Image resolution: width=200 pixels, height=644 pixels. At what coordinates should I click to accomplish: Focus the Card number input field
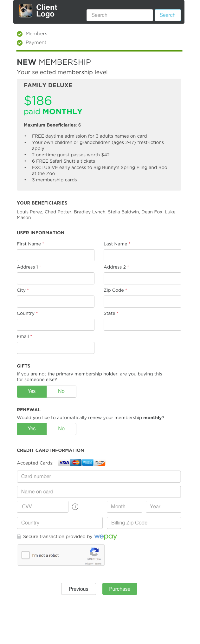[x=99, y=477]
